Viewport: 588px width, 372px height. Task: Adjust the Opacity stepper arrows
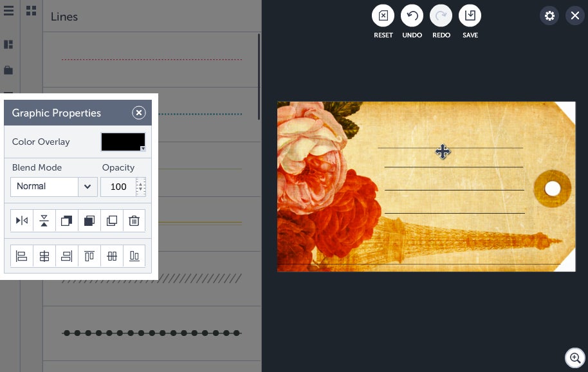(x=141, y=187)
